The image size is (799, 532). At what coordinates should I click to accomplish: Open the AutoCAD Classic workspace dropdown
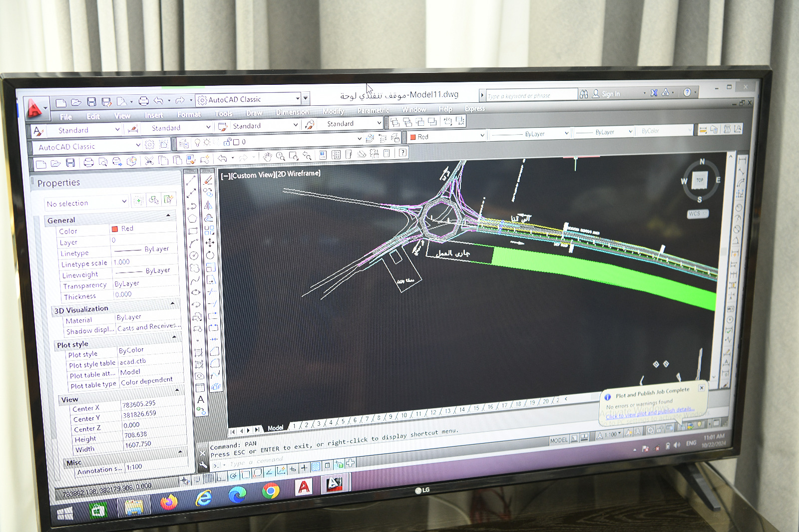click(x=249, y=99)
